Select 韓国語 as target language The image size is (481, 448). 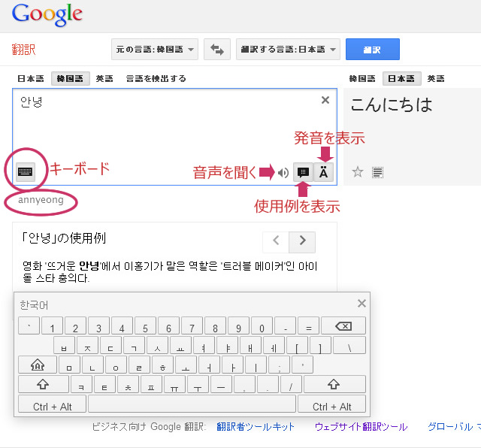tap(362, 79)
